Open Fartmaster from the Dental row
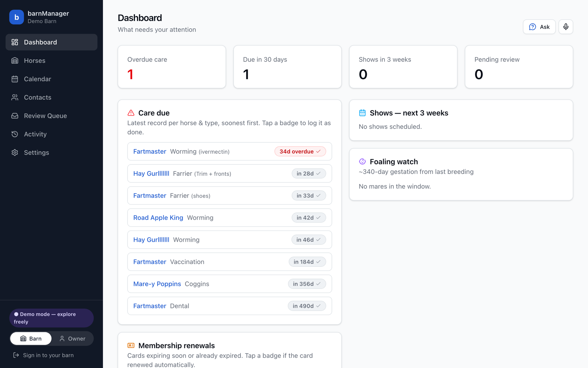Viewport: 588px width, 368px height. (150, 306)
